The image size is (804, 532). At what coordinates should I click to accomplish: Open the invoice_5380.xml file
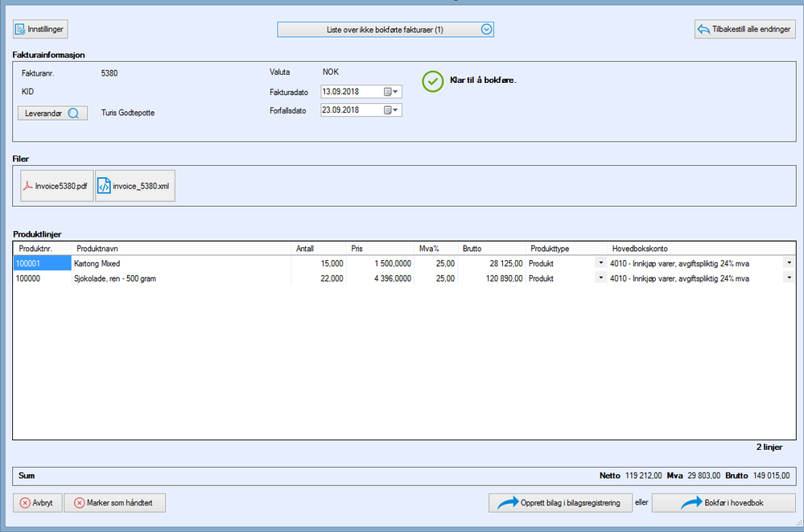134,186
